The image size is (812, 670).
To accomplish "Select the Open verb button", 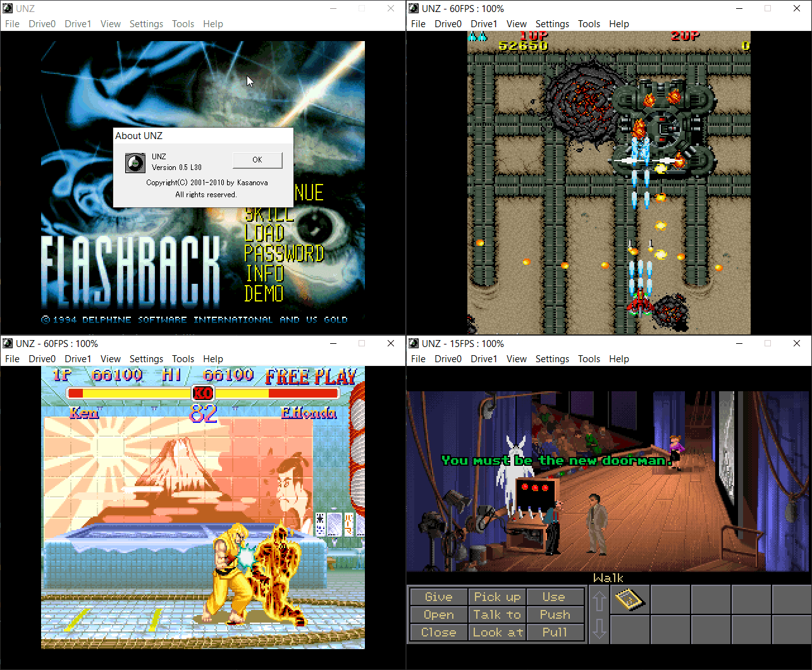I will [438, 614].
